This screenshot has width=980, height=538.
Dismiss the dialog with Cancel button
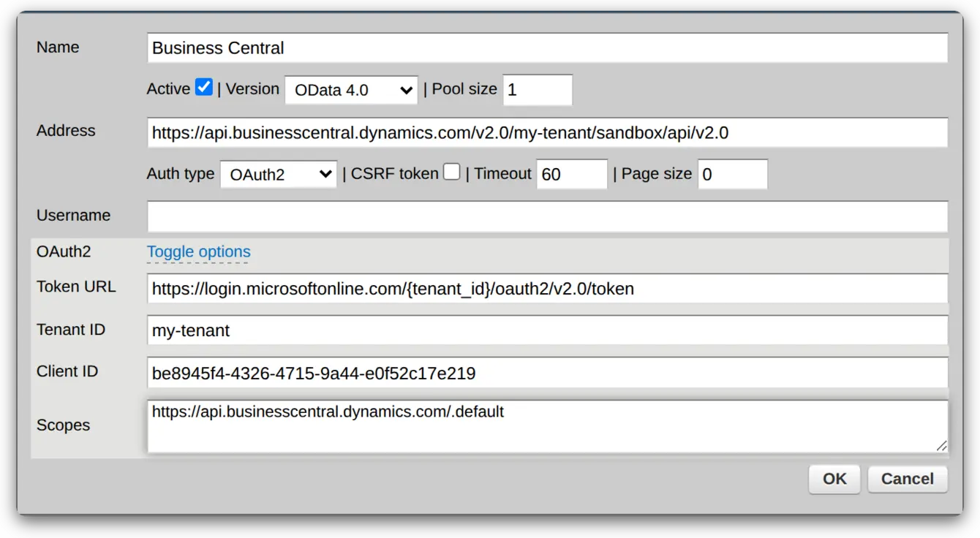coord(908,479)
